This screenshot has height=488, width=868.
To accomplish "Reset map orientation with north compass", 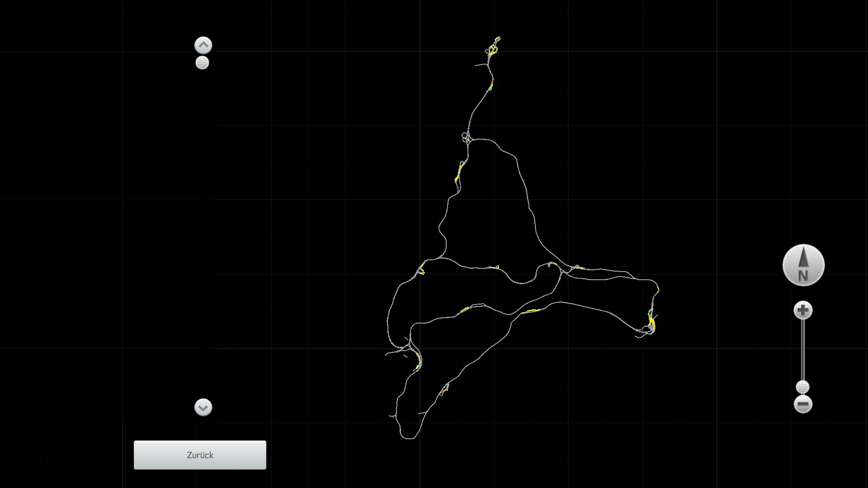I will pos(803,265).
